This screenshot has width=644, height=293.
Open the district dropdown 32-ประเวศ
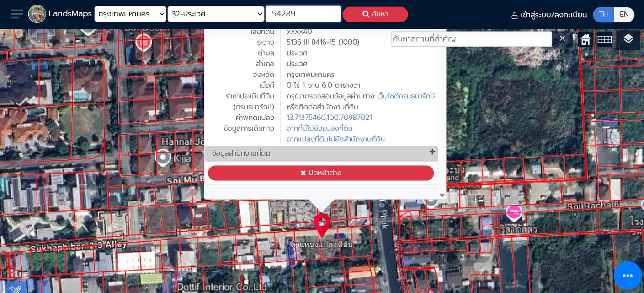pyautogui.click(x=216, y=14)
